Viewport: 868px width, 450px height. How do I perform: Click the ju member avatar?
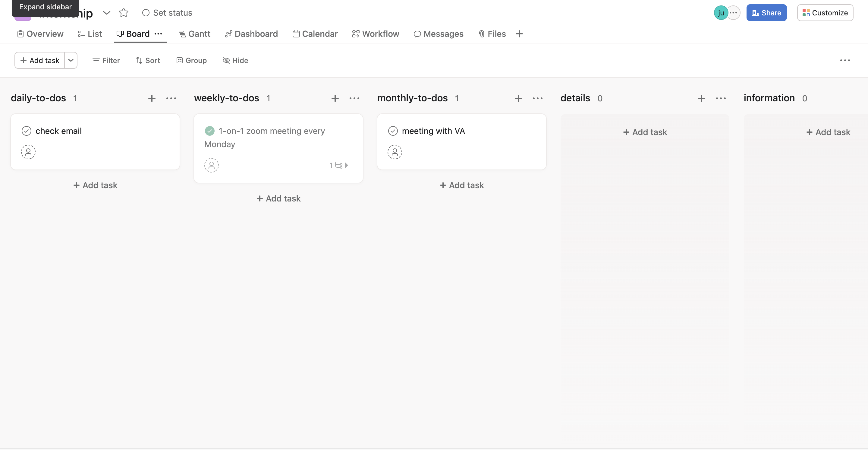coord(721,13)
